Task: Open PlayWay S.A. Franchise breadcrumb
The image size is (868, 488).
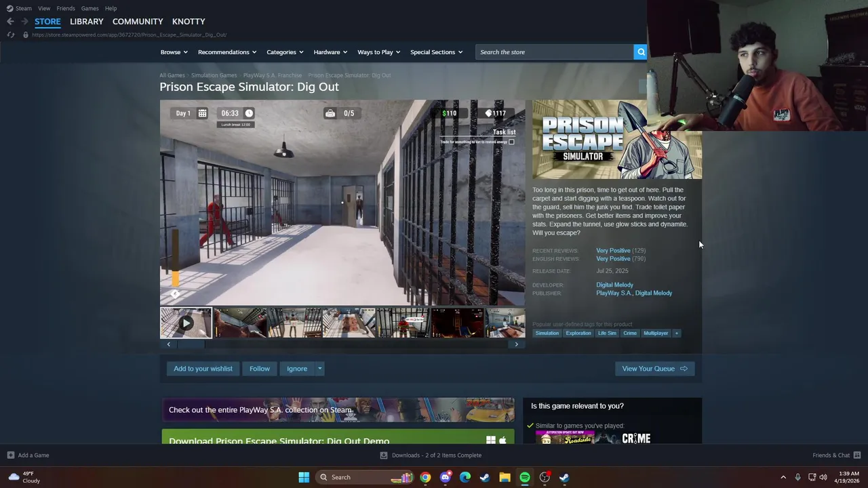Action: pos(273,75)
